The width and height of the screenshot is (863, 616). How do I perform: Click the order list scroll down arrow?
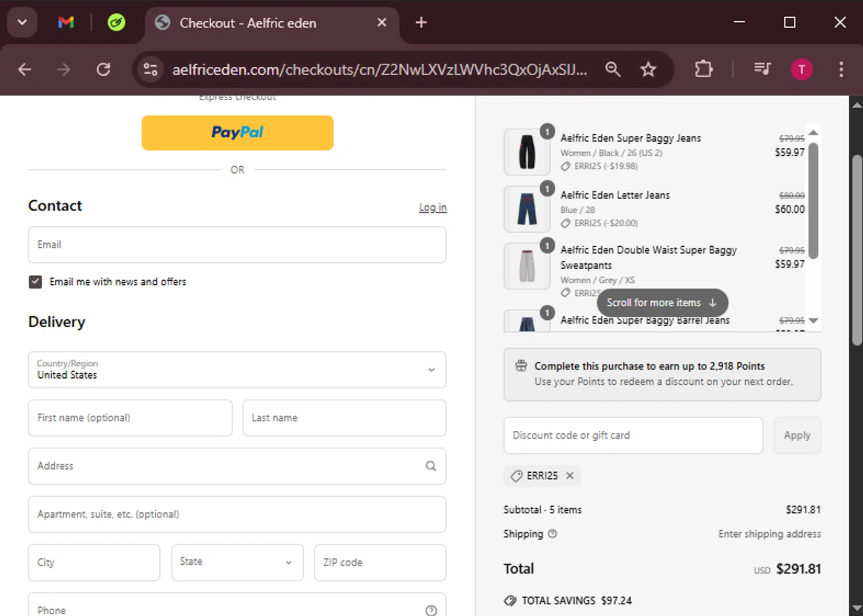(814, 320)
